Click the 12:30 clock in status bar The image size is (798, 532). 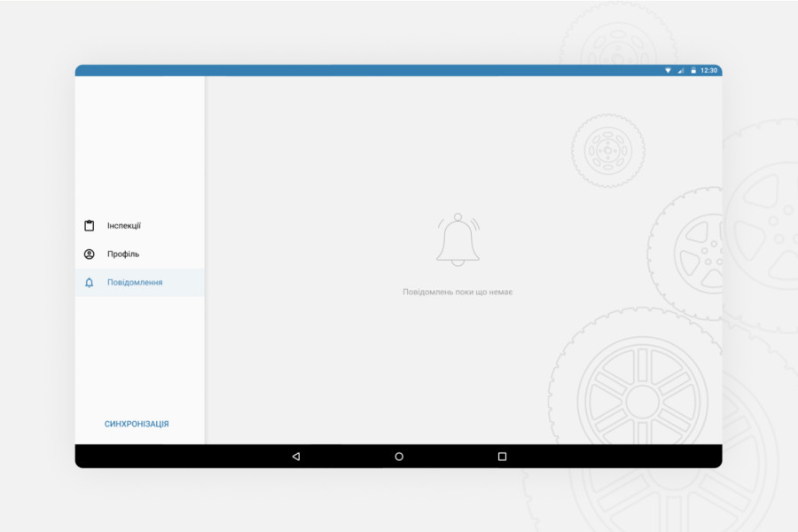(709, 70)
